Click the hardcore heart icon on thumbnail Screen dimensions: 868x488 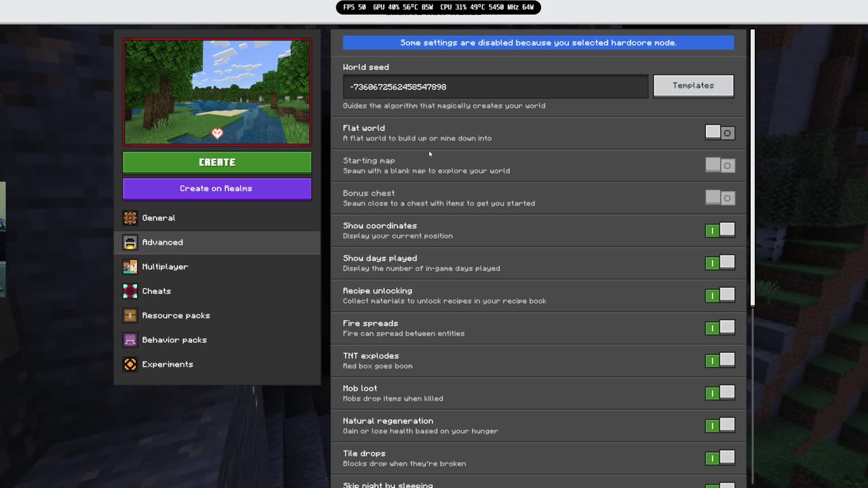217,134
